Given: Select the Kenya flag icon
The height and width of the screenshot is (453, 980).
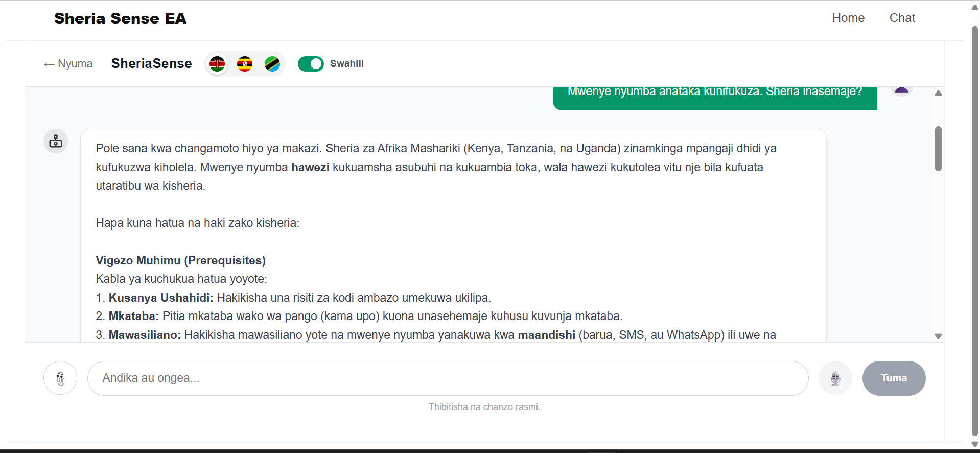Looking at the screenshot, I should (x=217, y=64).
